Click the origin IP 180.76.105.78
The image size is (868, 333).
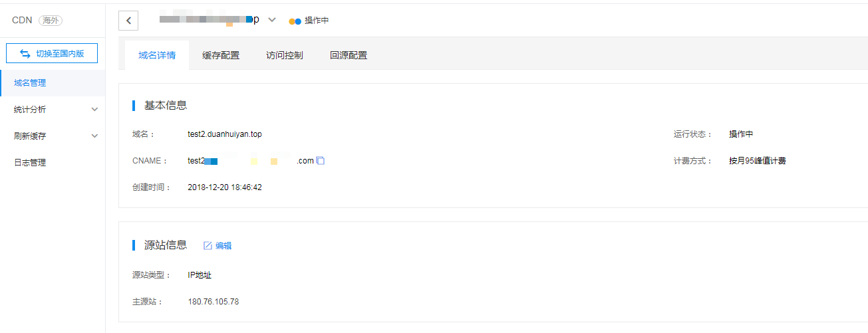coord(213,302)
